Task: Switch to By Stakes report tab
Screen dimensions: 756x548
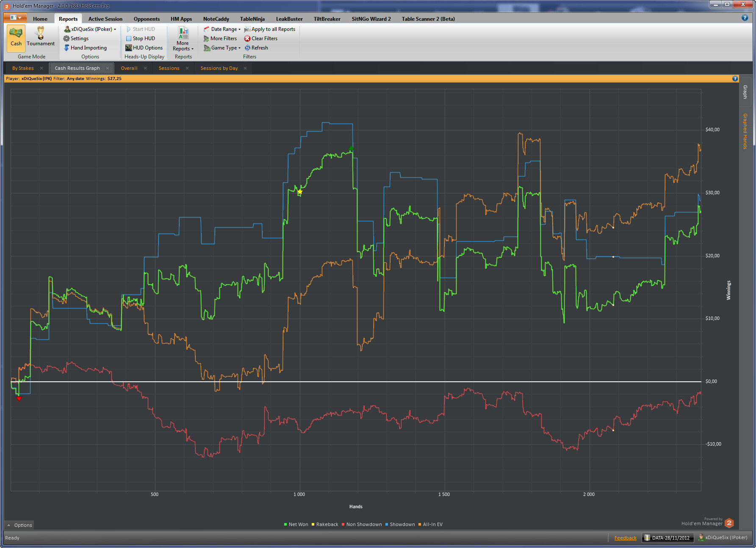Action: coord(23,68)
